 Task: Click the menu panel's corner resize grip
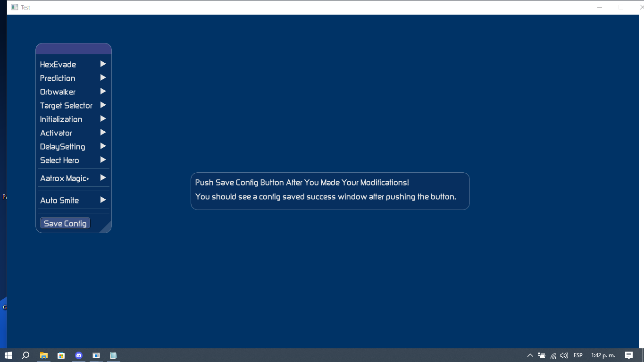pos(107,228)
